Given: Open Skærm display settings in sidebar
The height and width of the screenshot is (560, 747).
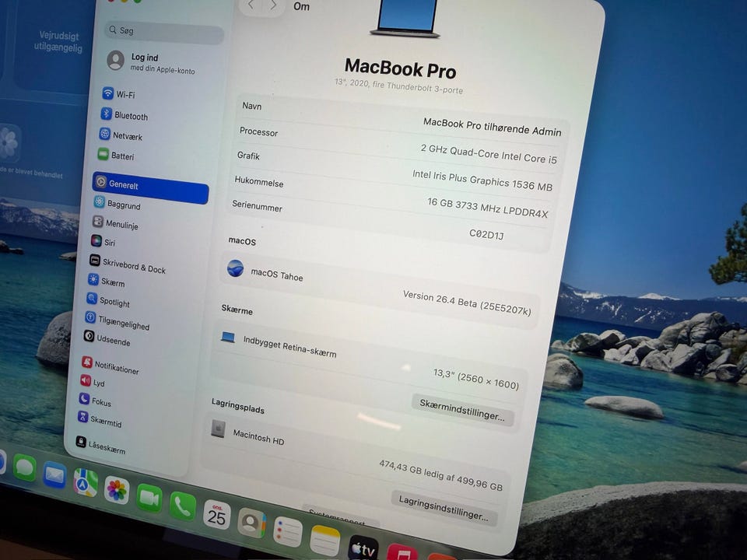Looking at the screenshot, I should point(107,282).
